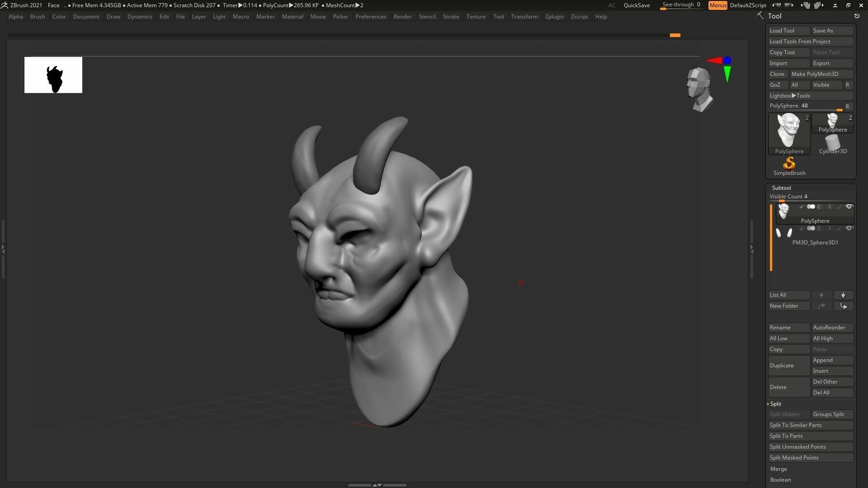Open the Transform menu
This screenshot has width=868, height=488.
(x=525, y=16)
